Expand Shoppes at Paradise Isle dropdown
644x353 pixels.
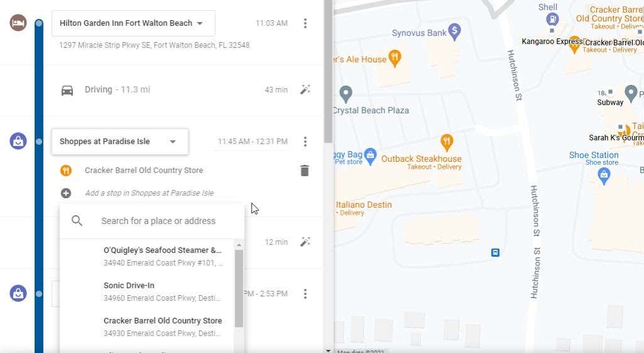click(173, 142)
